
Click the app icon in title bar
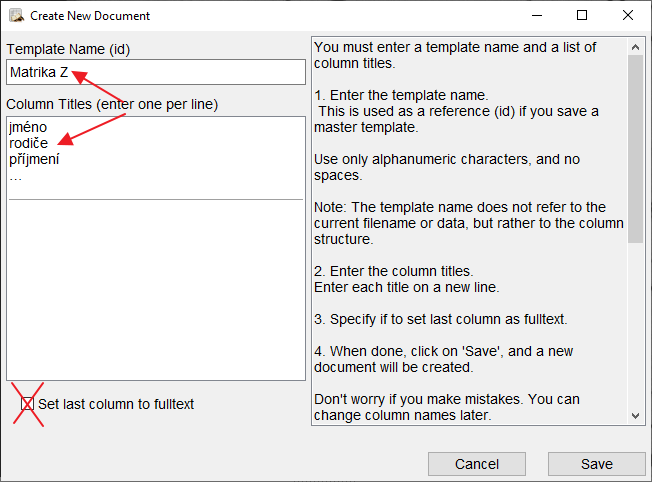pyautogui.click(x=16, y=15)
